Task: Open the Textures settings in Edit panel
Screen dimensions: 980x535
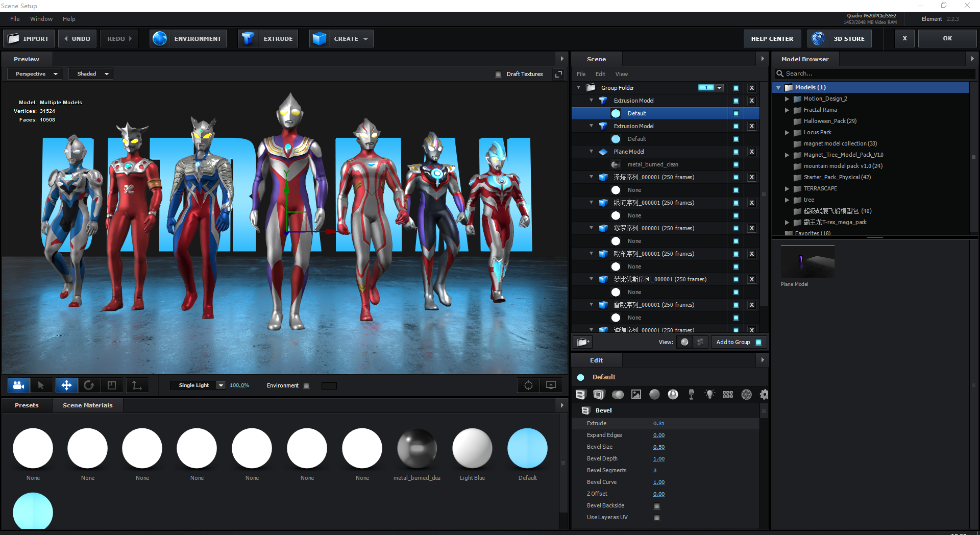Action: tap(636, 394)
